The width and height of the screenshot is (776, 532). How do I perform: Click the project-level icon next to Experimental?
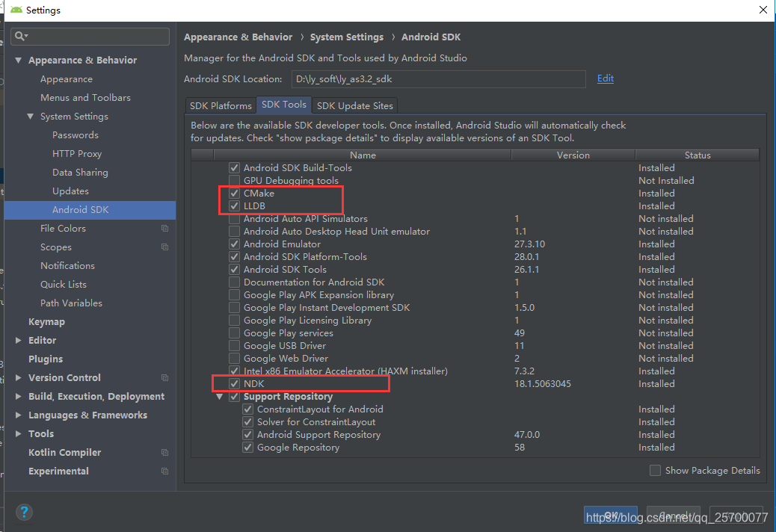[164, 471]
